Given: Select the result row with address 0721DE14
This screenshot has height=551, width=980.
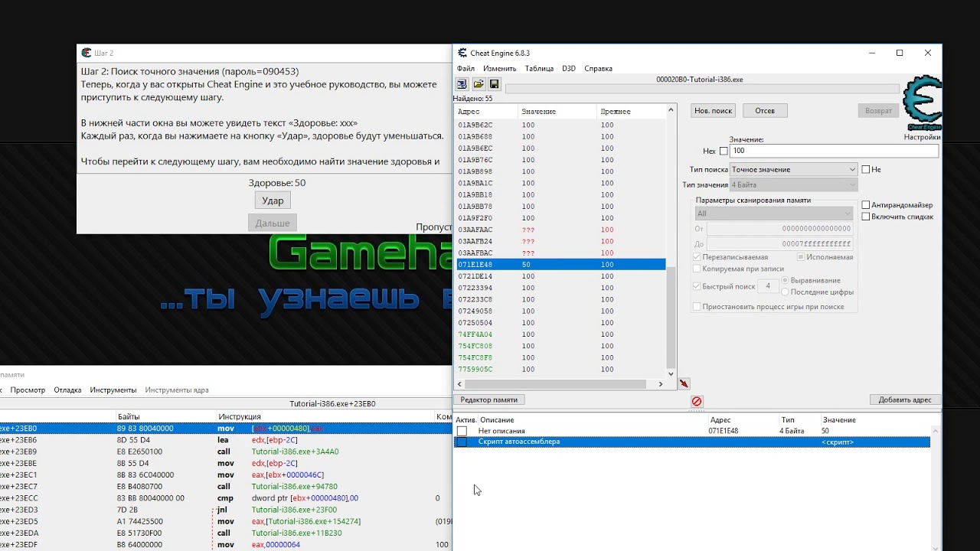Looking at the screenshot, I should [x=560, y=276].
